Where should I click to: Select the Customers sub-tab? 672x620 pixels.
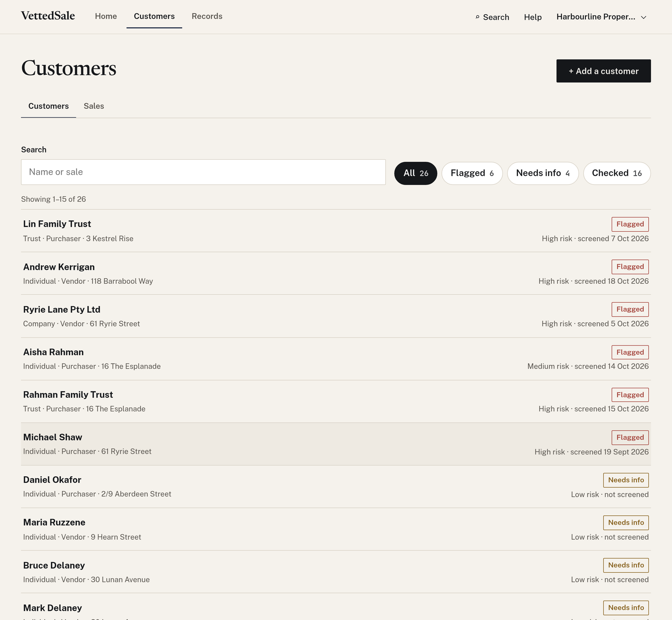coord(48,106)
